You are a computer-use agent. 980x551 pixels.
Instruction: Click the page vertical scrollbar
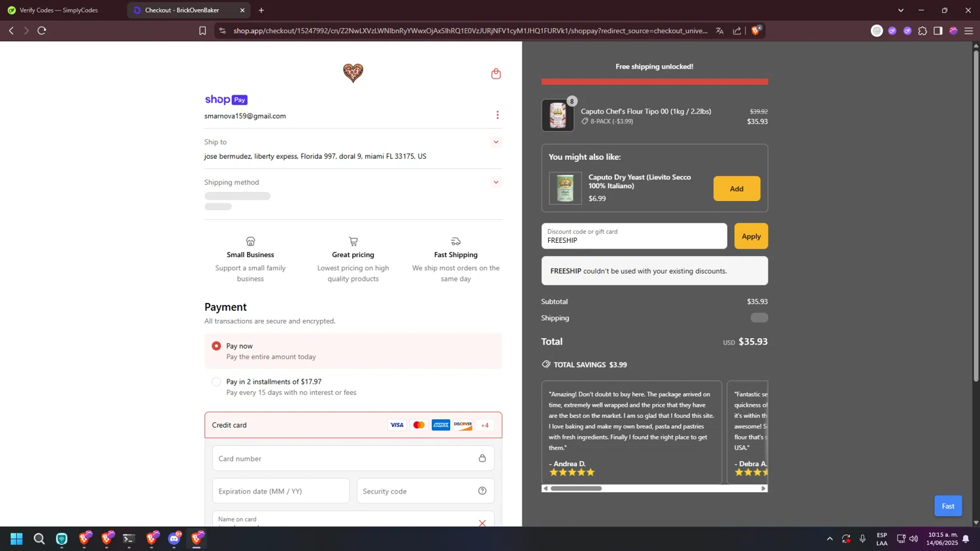point(976,215)
